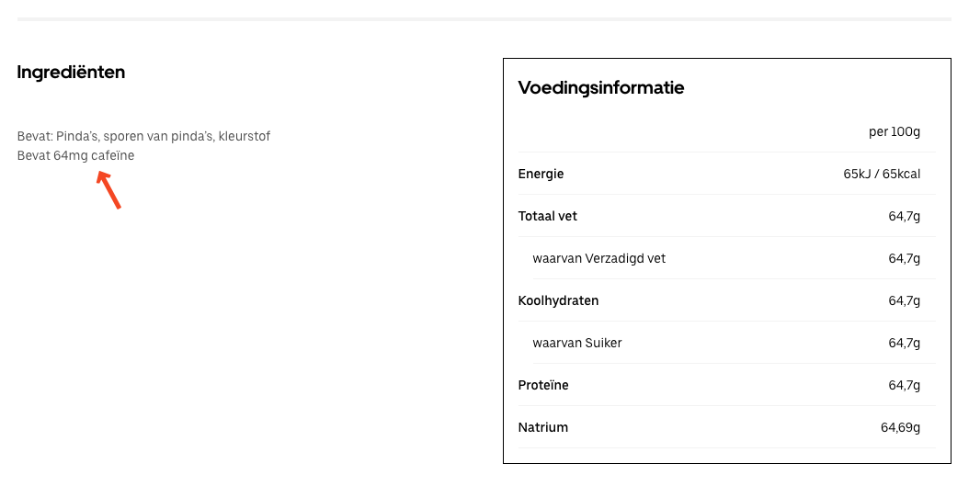Click the Koolhydraten row label
The height and width of the screenshot is (486, 980).
[x=558, y=300]
